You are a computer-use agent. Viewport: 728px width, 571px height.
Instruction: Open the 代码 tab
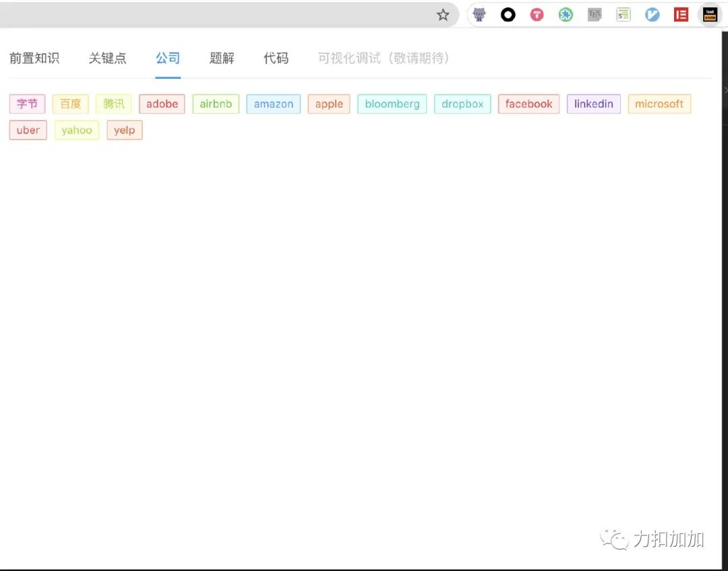click(x=276, y=58)
